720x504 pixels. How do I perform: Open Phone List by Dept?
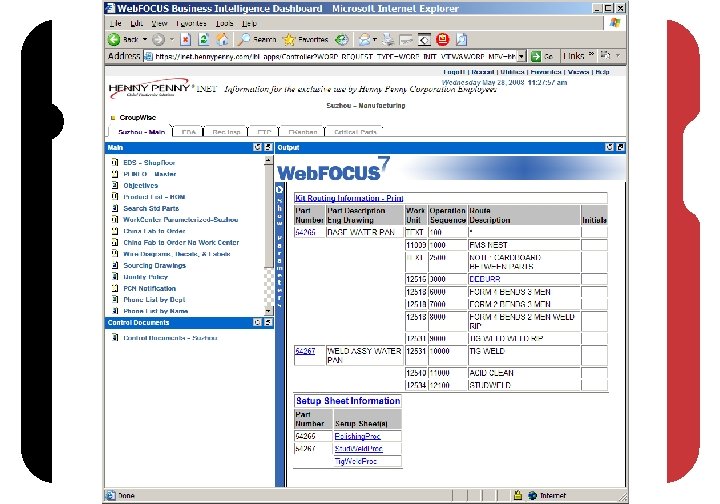coord(154,300)
